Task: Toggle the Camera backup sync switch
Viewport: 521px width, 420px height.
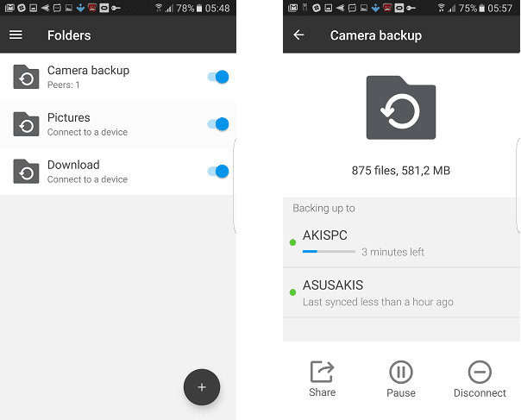Action: coord(218,77)
